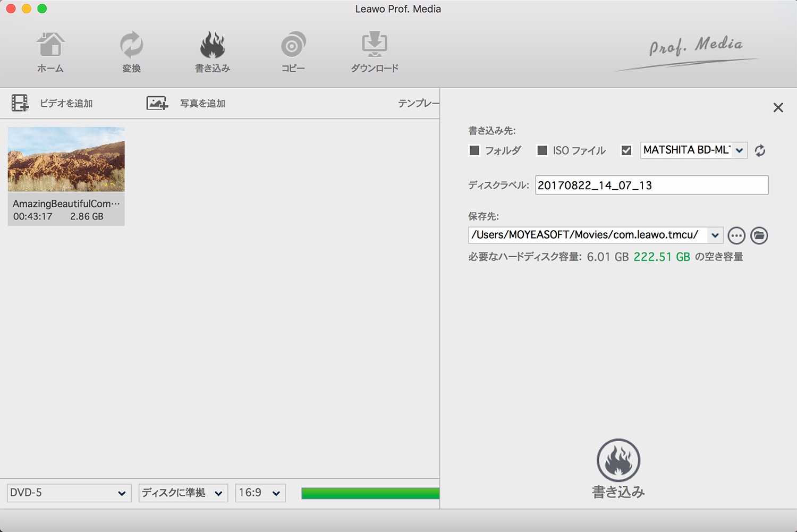Click the 6.01 GB required space value

608,257
